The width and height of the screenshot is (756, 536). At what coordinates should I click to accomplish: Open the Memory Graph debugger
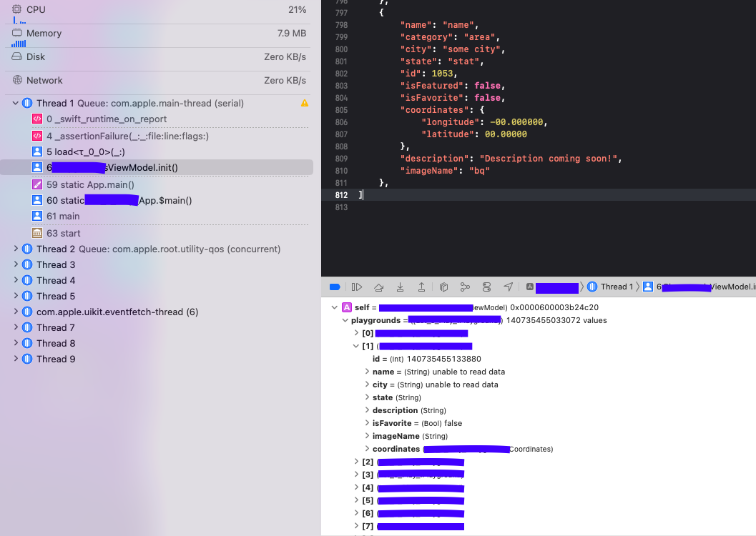(x=465, y=286)
